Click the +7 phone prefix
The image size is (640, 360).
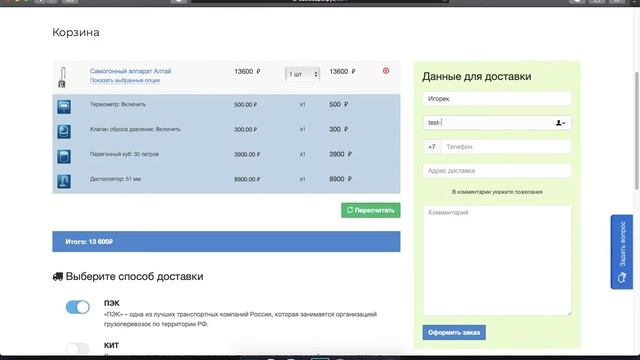coord(432,147)
